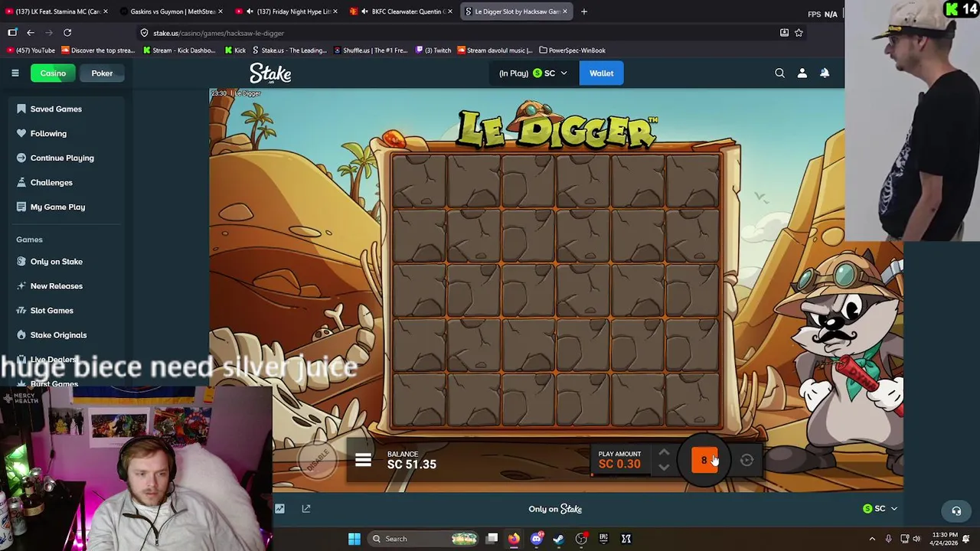The image size is (980, 551).
Task: Click the Challenges icon in sidebar
Action: point(21,182)
